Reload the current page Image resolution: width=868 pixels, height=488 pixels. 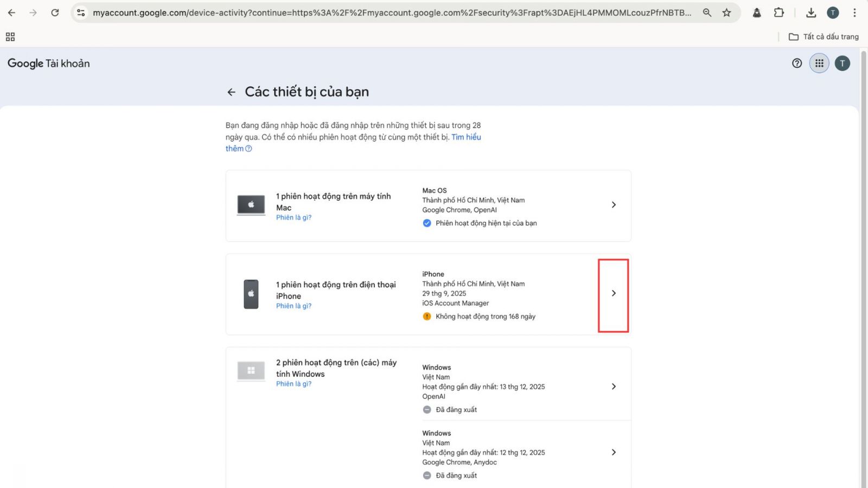click(55, 12)
